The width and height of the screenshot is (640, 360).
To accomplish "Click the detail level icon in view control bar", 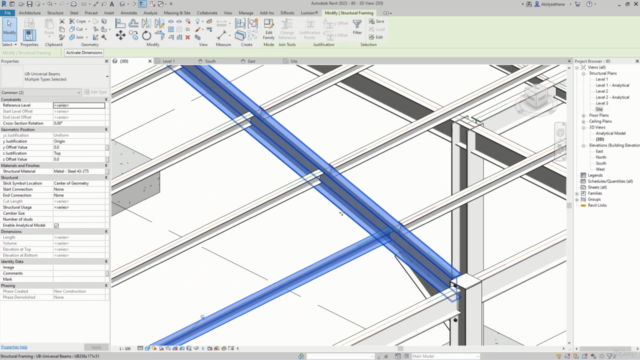I will (x=140, y=349).
